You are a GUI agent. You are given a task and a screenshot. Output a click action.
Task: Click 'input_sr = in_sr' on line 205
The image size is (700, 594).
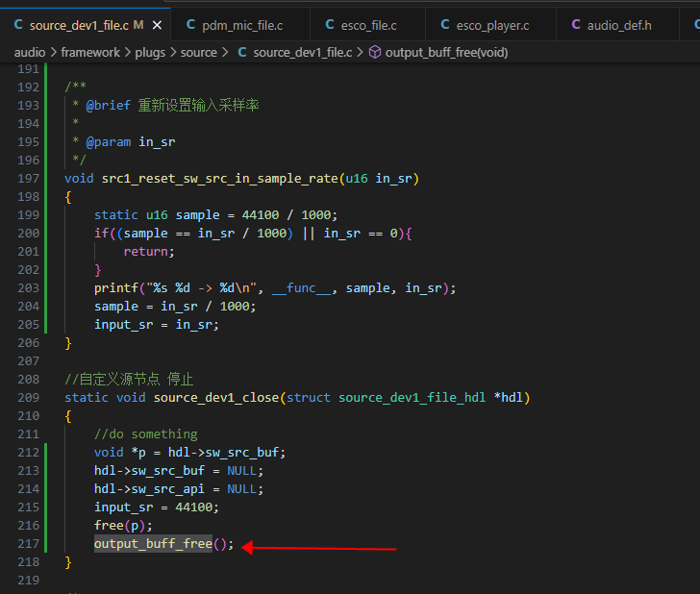pyautogui.click(x=153, y=325)
